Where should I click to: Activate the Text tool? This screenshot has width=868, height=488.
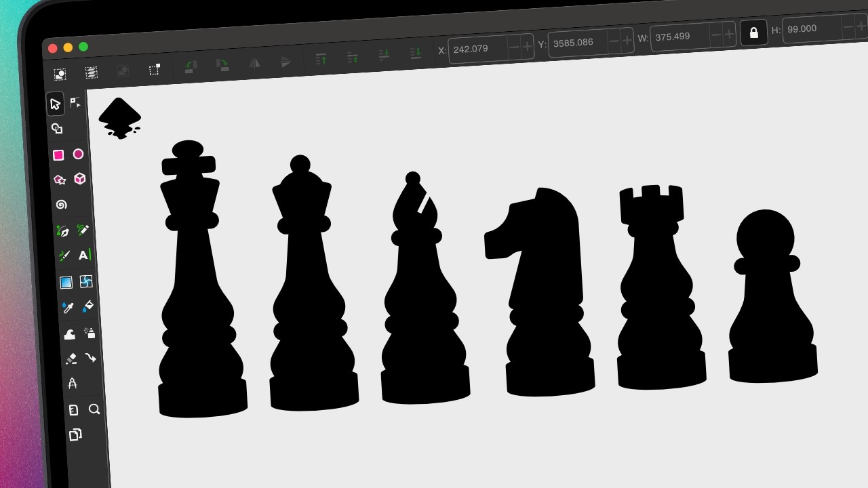click(84, 255)
